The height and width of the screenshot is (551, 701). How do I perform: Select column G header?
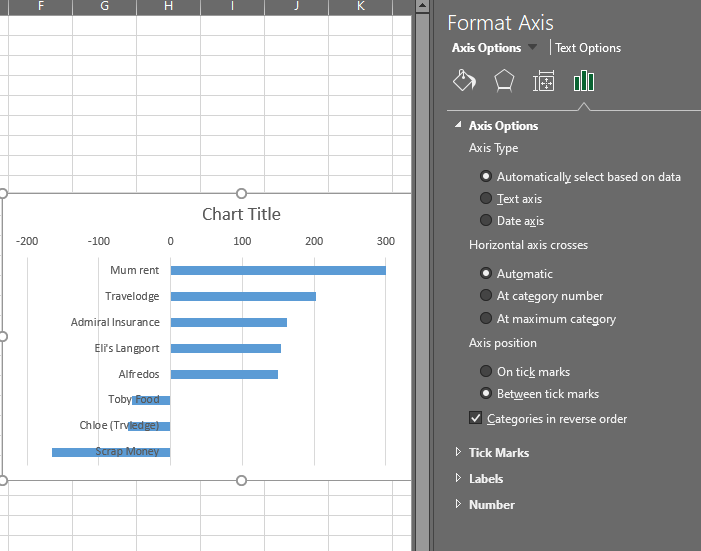105,6
